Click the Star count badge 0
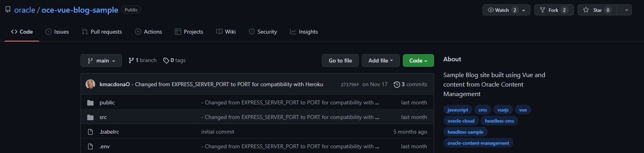 (608, 10)
